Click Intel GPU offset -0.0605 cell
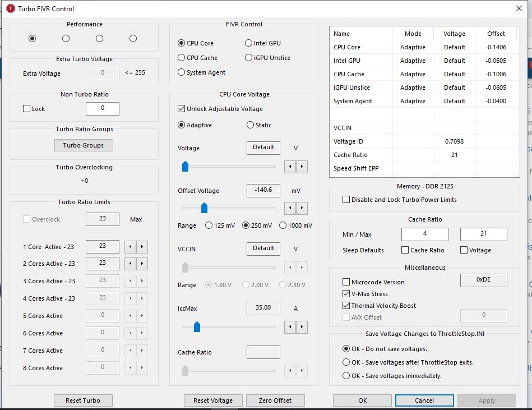 click(x=496, y=61)
